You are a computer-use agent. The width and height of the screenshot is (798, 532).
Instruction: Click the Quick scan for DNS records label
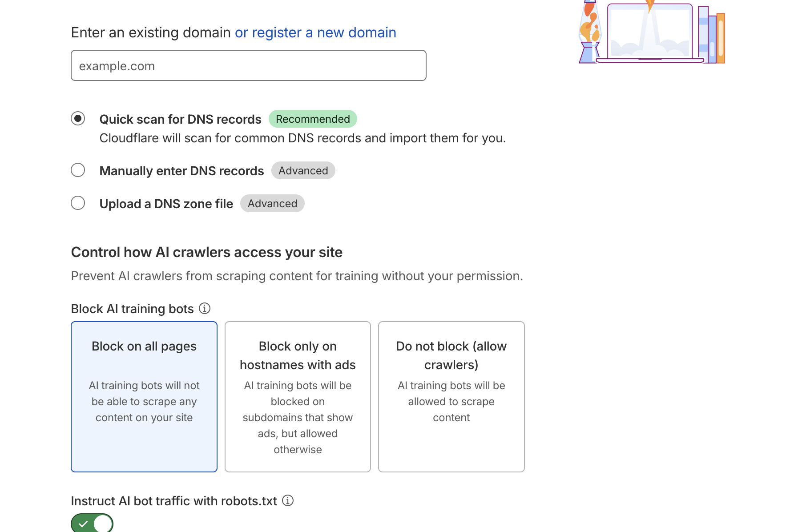pos(180,119)
